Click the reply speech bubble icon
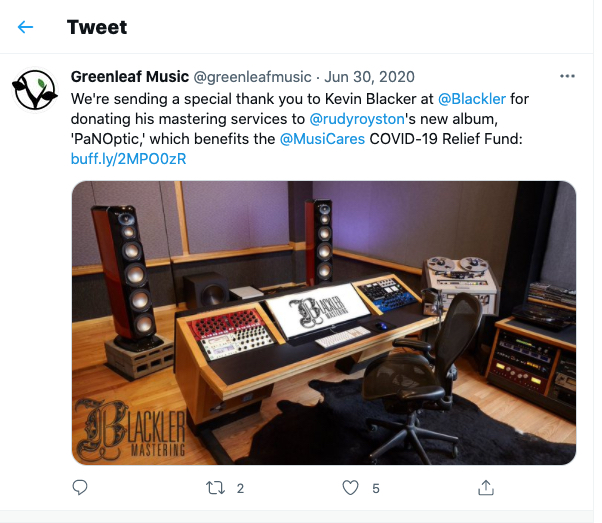This screenshot has height=523, width=602. pyautogui.click(x=80, y=488)
